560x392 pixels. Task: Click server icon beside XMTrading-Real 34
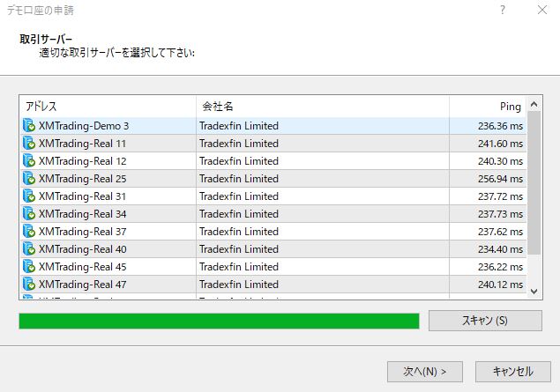click(29, 214)
